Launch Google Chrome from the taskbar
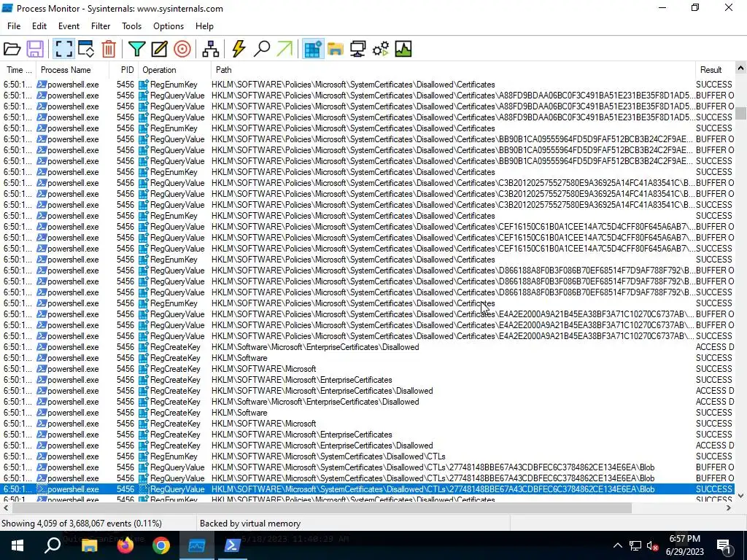747x560 pixels. [x=161, y=545]
